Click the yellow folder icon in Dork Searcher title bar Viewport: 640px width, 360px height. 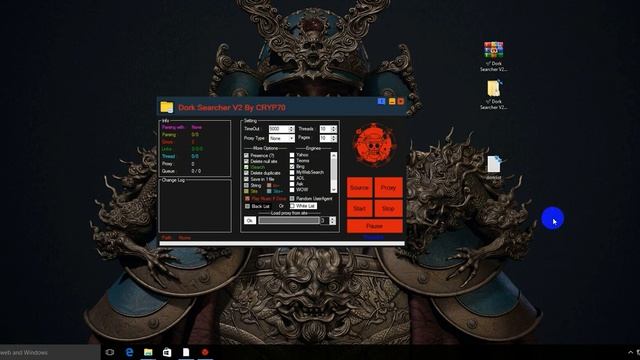click(167, 107)
